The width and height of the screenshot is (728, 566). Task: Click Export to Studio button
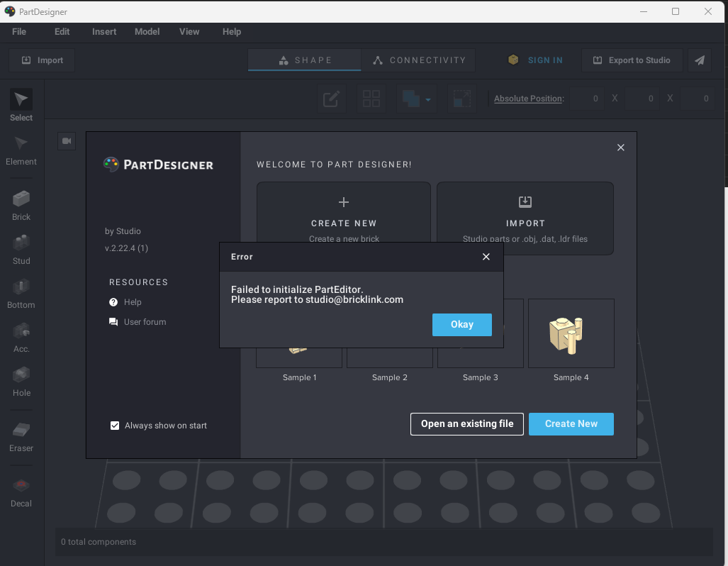[x=632, y=60]
